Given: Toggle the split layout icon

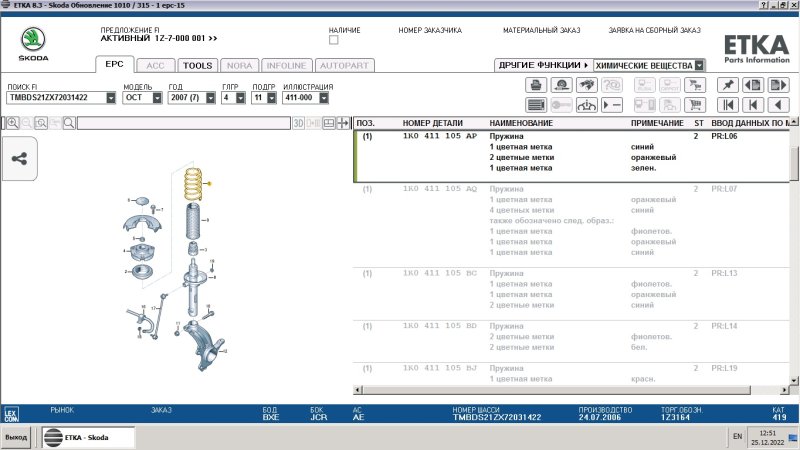Looking at the screenshot, I should [x=329, y=123].
